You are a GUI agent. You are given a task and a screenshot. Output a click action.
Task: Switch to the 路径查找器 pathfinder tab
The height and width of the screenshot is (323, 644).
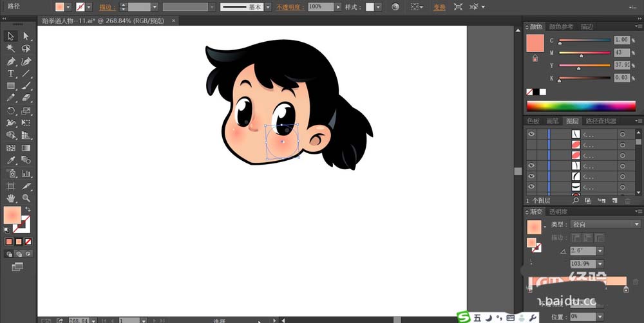coord(601,121)
